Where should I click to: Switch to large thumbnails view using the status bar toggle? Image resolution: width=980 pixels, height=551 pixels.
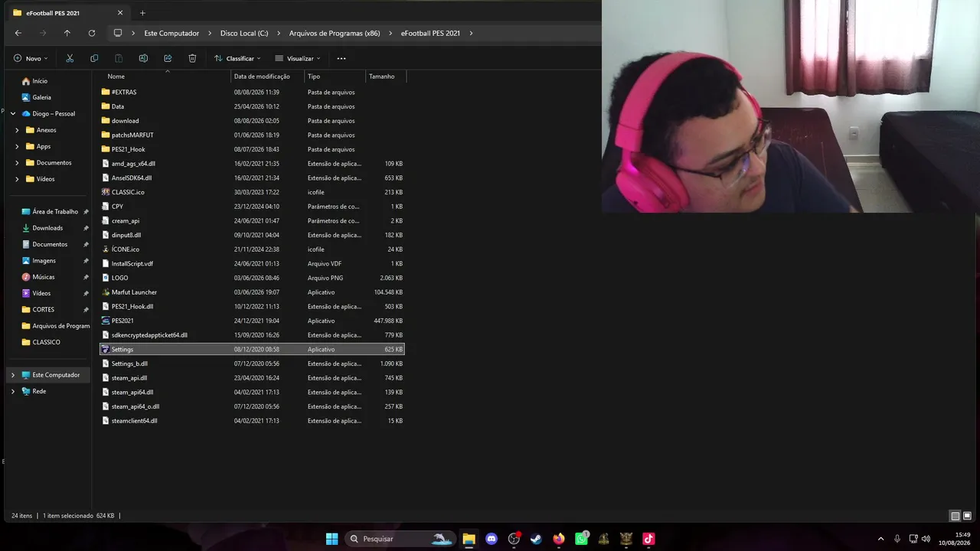point(967,516)
